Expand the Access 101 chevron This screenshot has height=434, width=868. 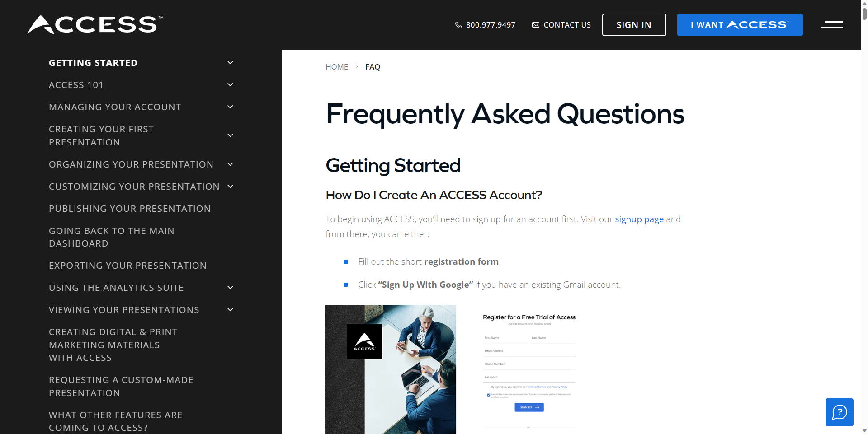[230, 85]
